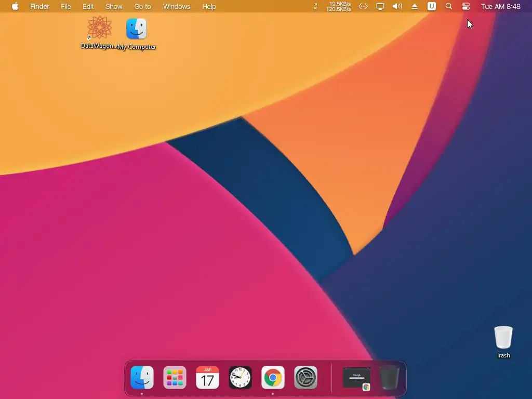Click the network connection arrows icon

[x=363, y=6]
